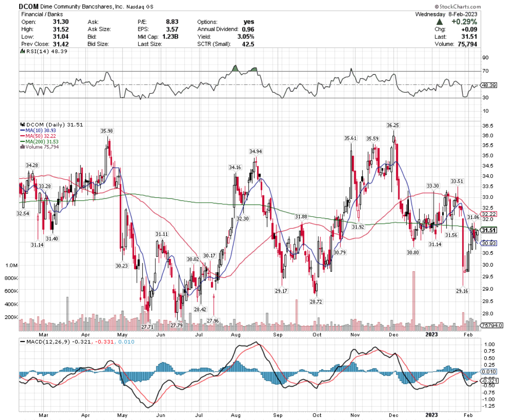Click the -0.321 MACD axis tag
This screenshot has width=506, height=420.
(489, 381)
